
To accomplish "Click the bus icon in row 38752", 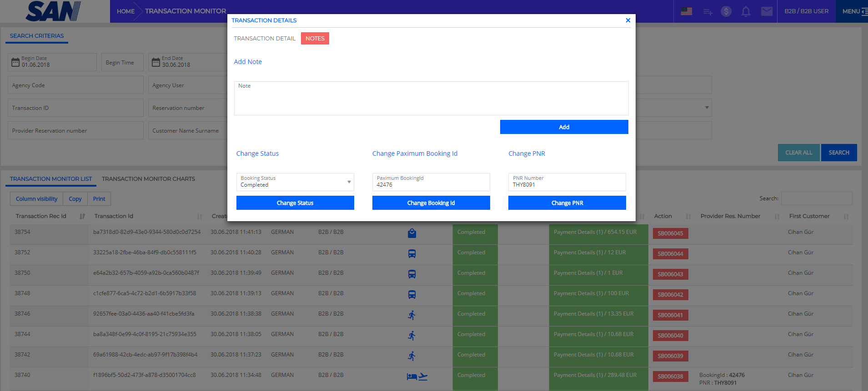I will pyautogui.click(x=412, y=254).
